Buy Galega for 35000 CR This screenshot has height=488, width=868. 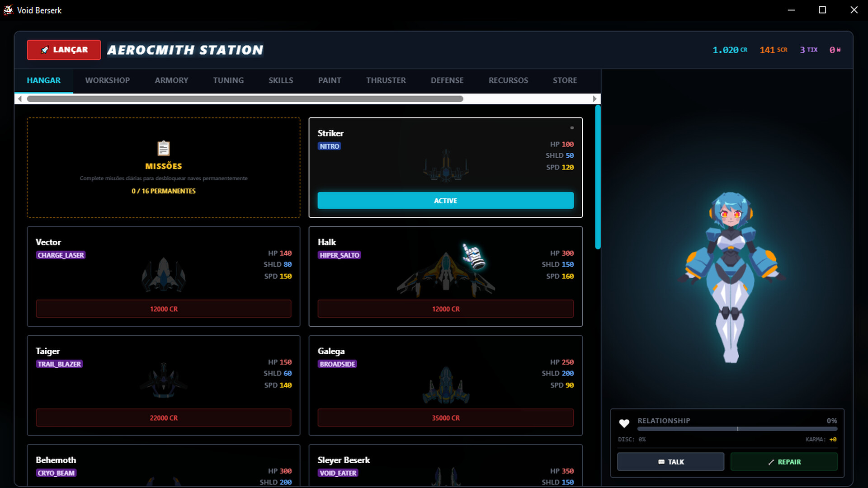click(445, 418)
